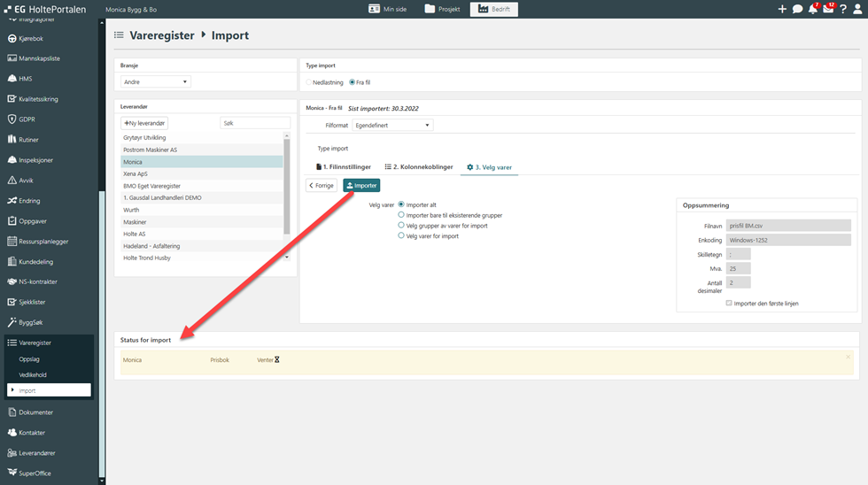Screen dimensions: 868x485
Task: Select the 'Nedlastning' import type
Action: 308,82
